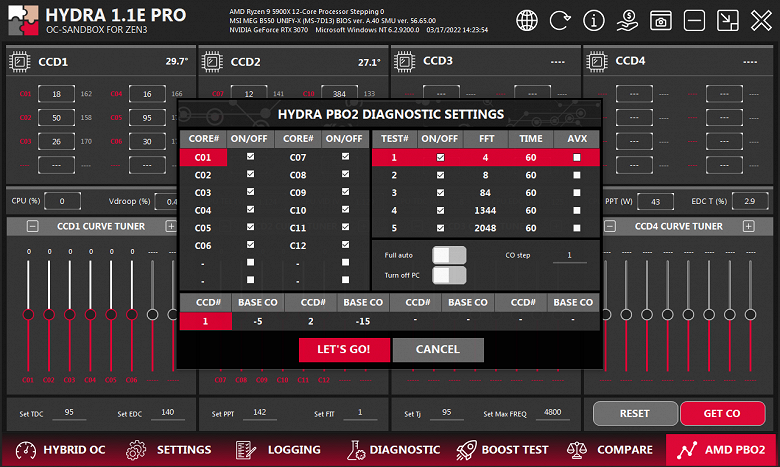Viewport: 780px width, 467px height.
Task: Uncheck core C03 checkbox
Action: (x=250, y=192)
